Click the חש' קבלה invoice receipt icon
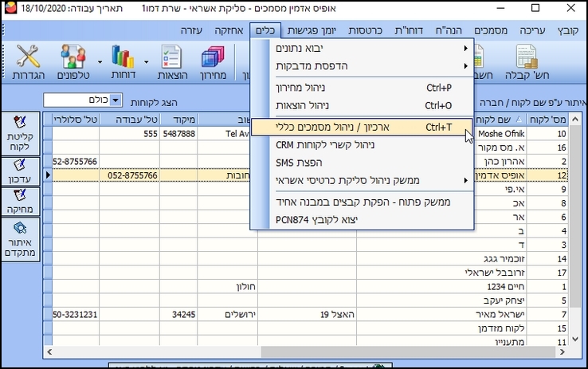This screenshot has height=369, width=588. [526, 62]
